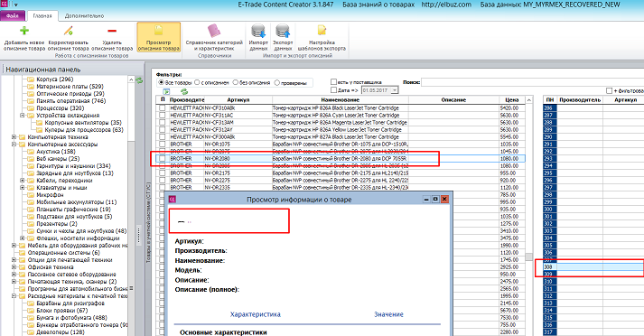Select the 'Все товары' filter radio button

[162, 82]
